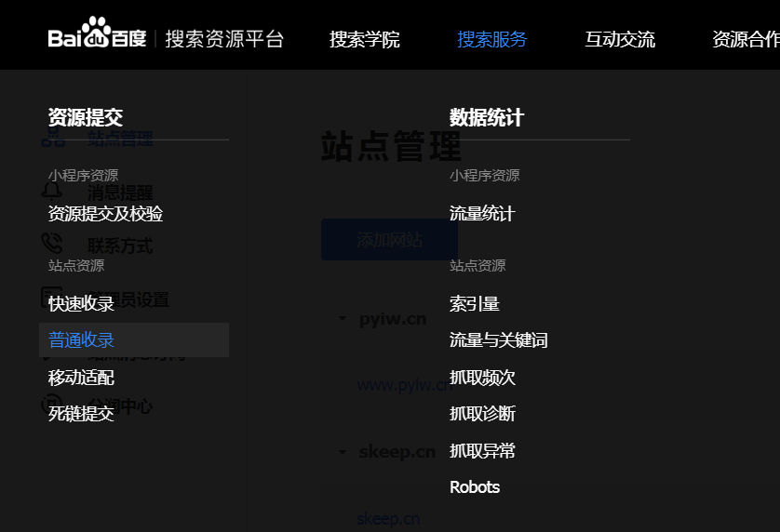Image resolution: width=780 pixels, height=532 pixels.
Task: Open 资源合作 in top navigation
Action: [746, 39]
